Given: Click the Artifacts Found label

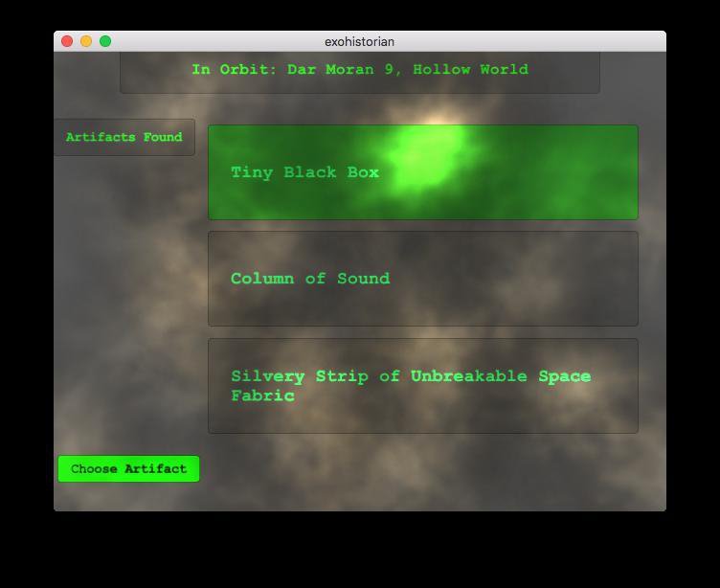Looking at the screenshot, I should (x=124, y=137).
